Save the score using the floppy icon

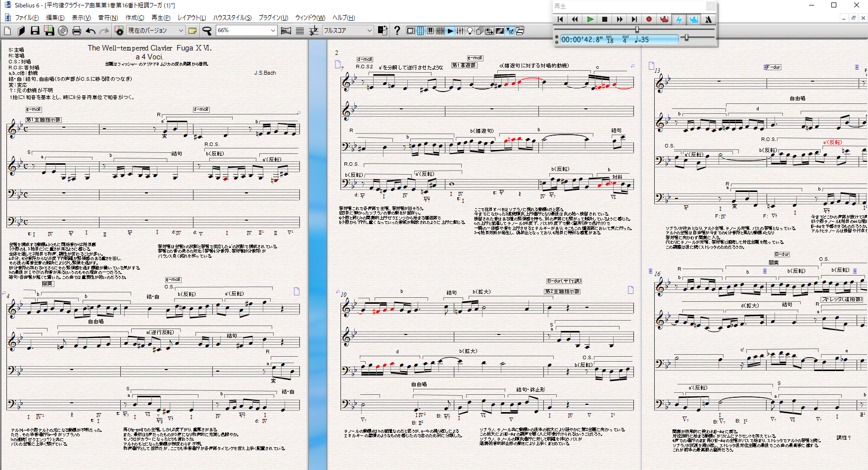click(x=35, y=31)
